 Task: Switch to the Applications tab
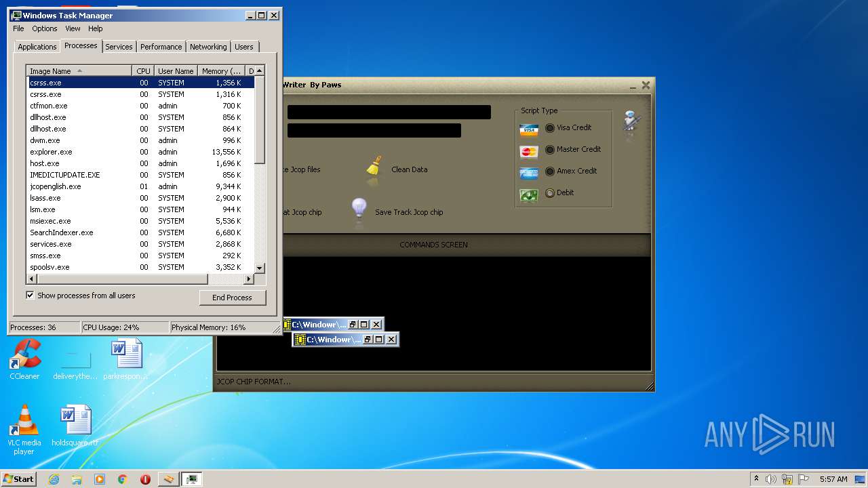37,47
